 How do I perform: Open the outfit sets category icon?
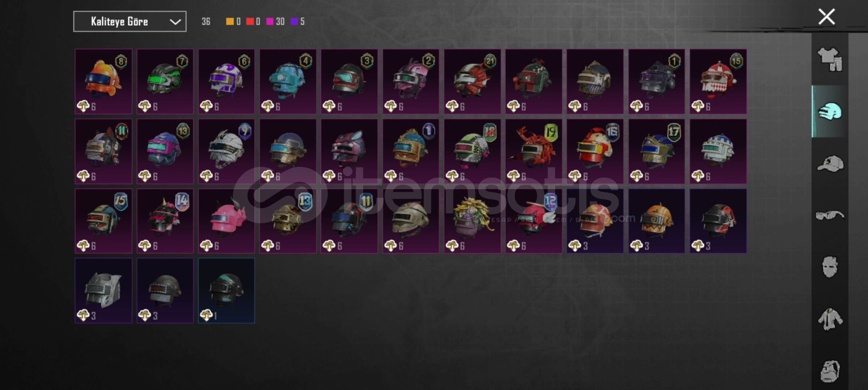point(830,59)
